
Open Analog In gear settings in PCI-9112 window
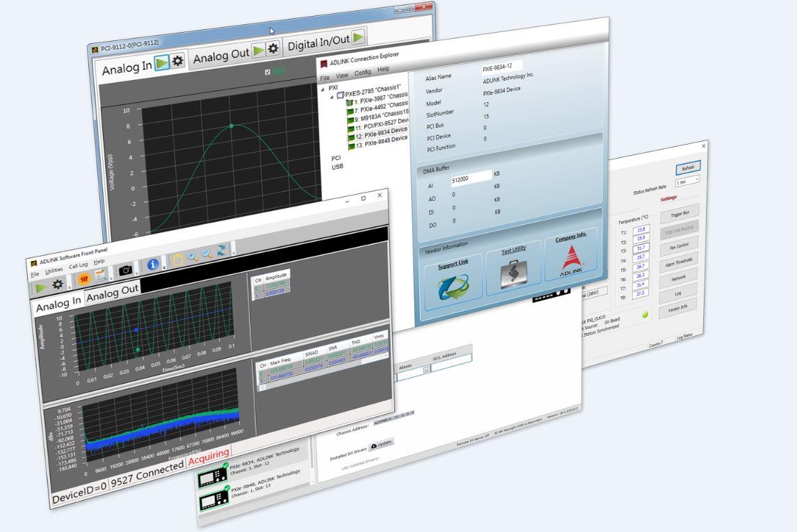click(177, 61)
